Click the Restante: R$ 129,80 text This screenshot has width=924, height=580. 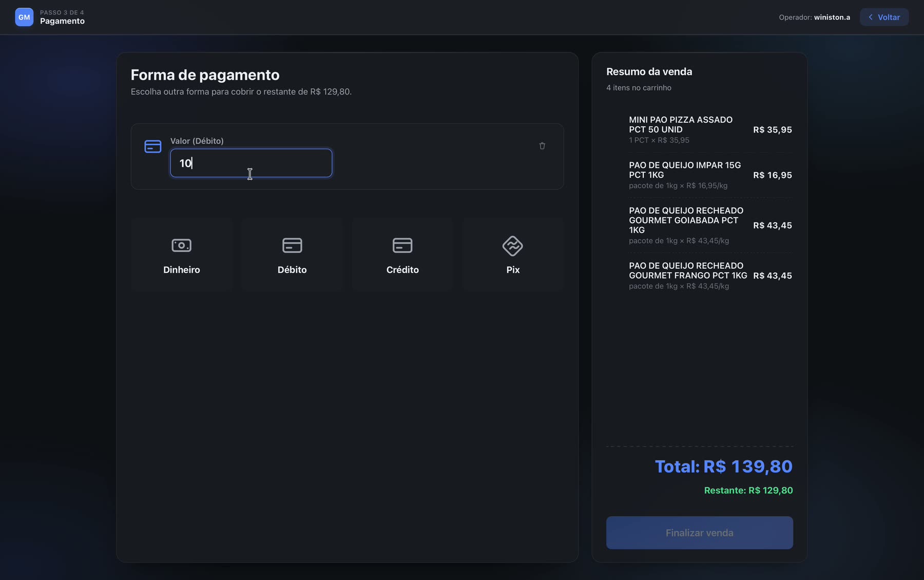pyautogui.click(x=748, y=491)
